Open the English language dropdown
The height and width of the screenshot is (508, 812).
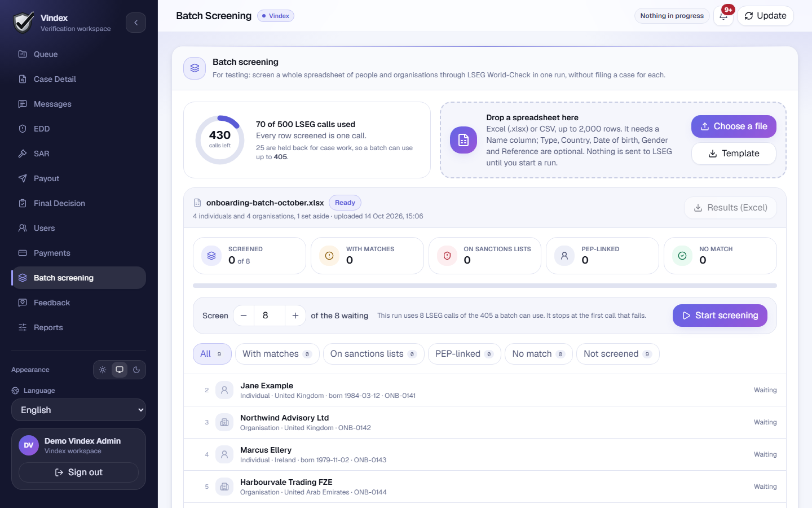78,410
